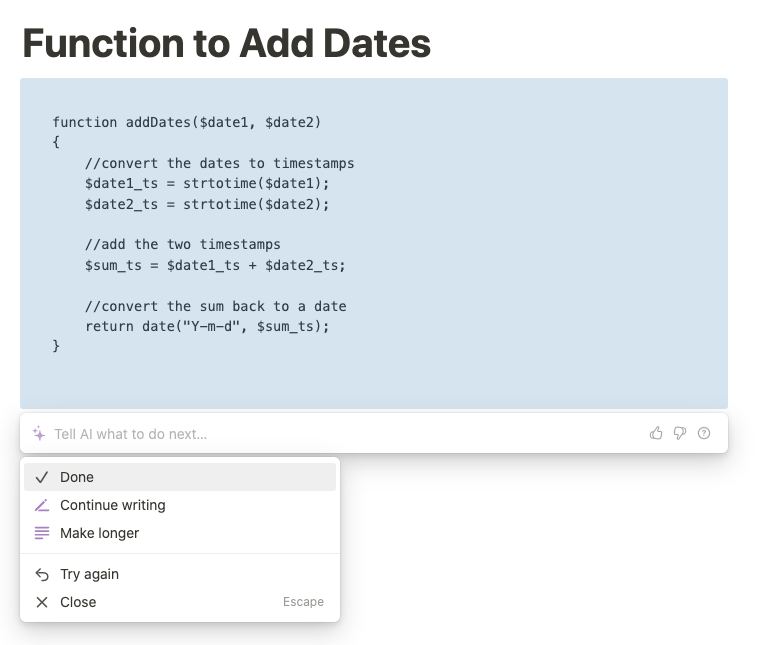Select Close in the AI menu
This screenshot has width=758, height=645.
pyautogui.click(x=180, y=602)
